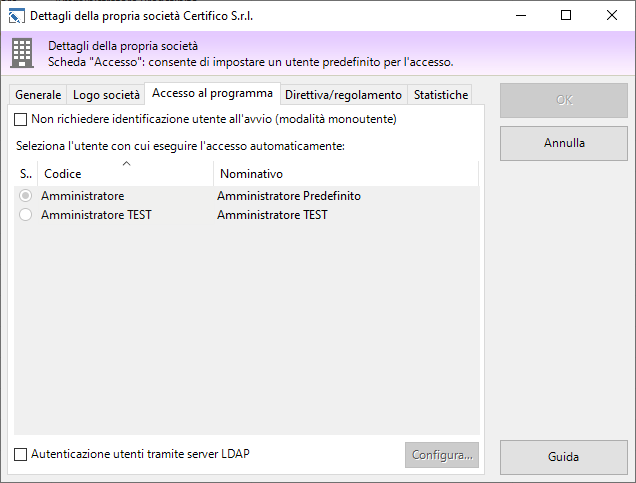Select the Accesso al programma tab
Screen dimensions: 636x483
point(212,94)
